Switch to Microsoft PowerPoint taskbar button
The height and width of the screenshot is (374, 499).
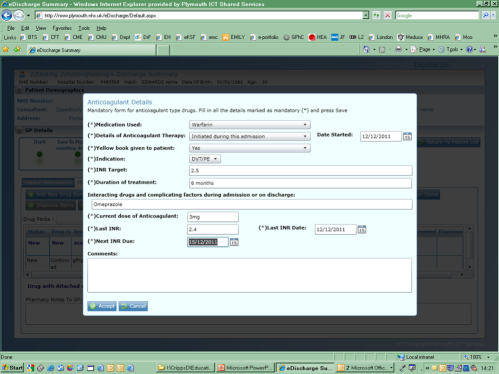pyautogui.click(x=245, y=368)
